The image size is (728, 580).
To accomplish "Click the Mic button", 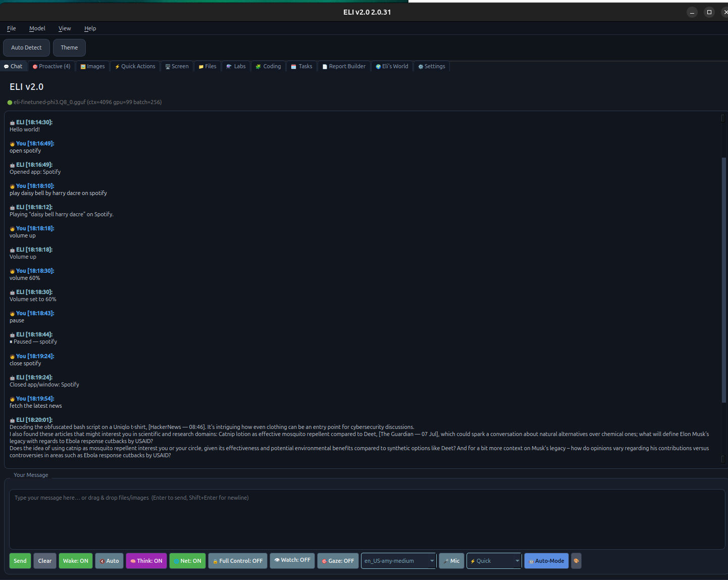I will pos(451,561).
